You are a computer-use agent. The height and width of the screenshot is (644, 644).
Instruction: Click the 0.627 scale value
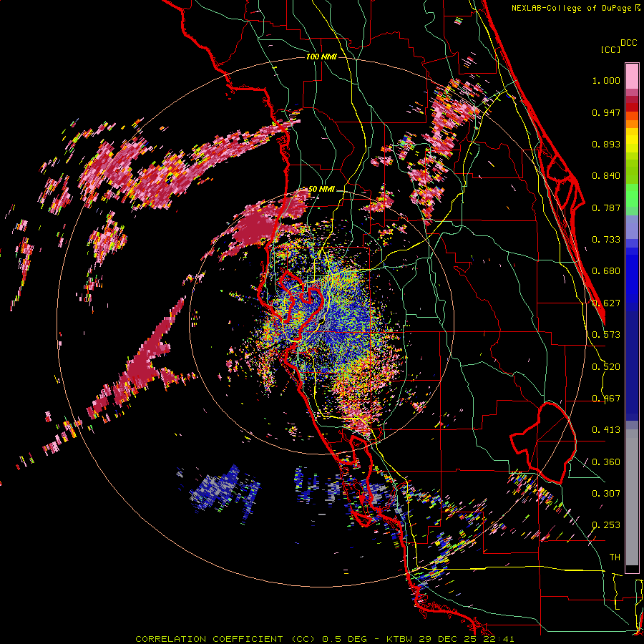[x=606, y=303]
